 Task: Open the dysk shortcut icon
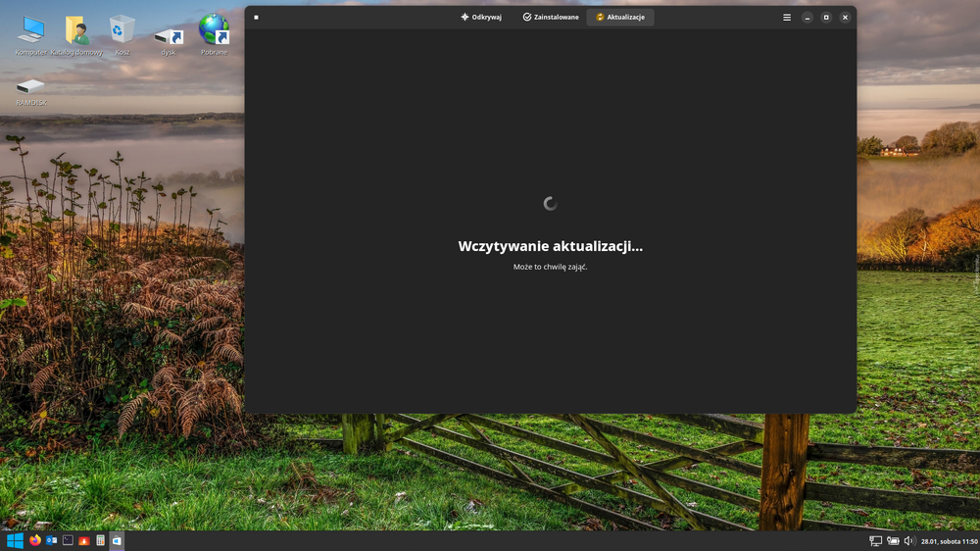point(169,35)
